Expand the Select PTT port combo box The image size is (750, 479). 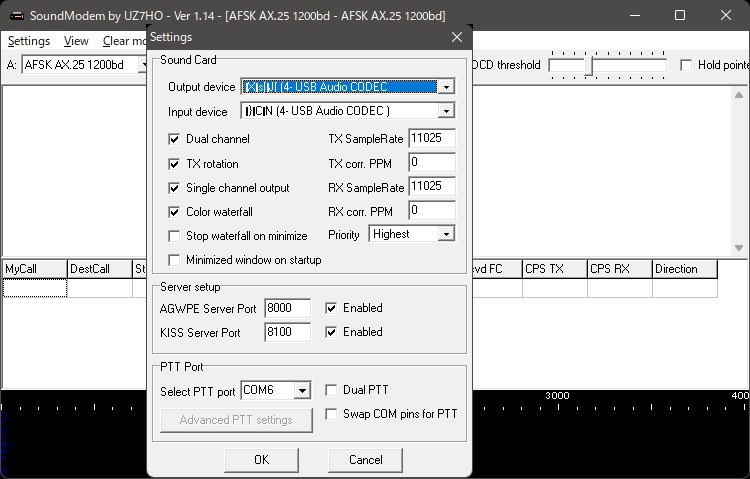tap(302, 390)
